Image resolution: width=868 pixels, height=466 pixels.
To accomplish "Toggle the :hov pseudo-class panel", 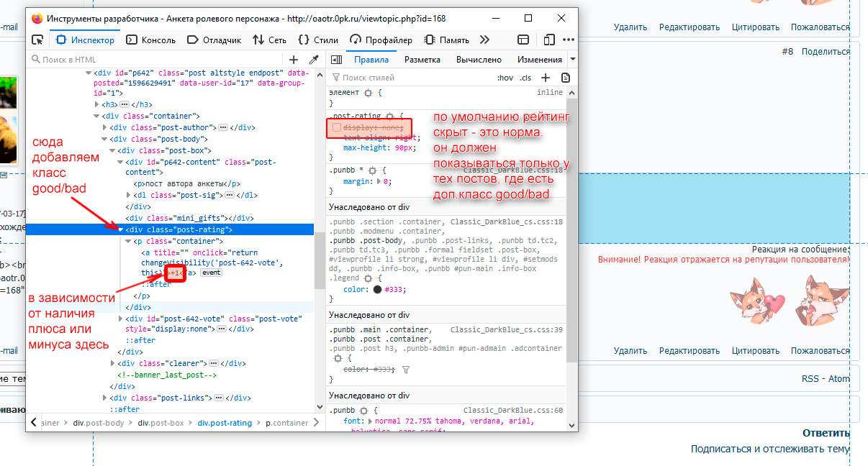I will click(505, 78).
